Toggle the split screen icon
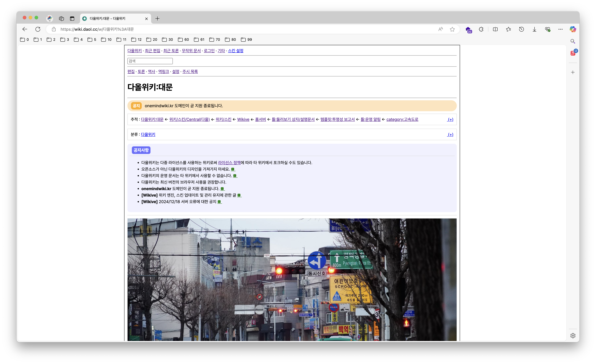 point(495,29)
